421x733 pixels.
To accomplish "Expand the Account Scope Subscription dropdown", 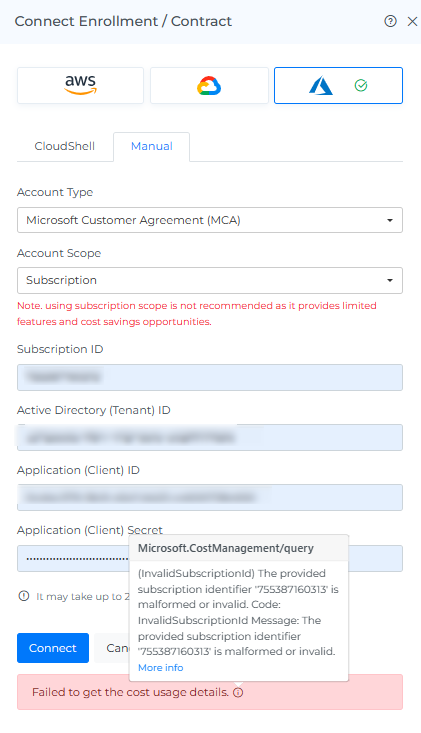I will (210, 280).
